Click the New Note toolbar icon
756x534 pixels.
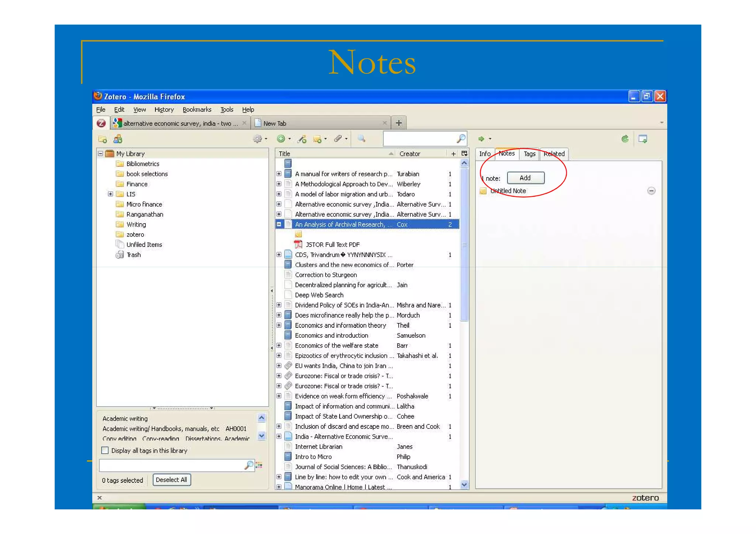coord(317,139)
